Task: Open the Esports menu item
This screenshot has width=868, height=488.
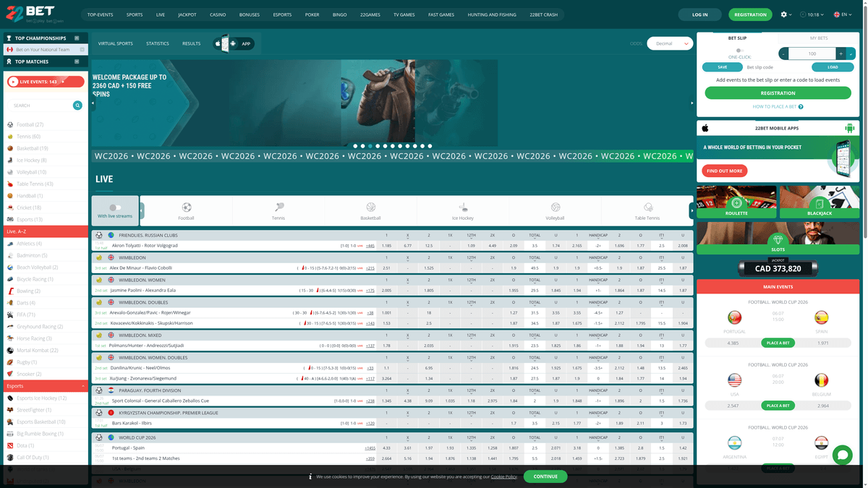Action: (x=283, y=14)
